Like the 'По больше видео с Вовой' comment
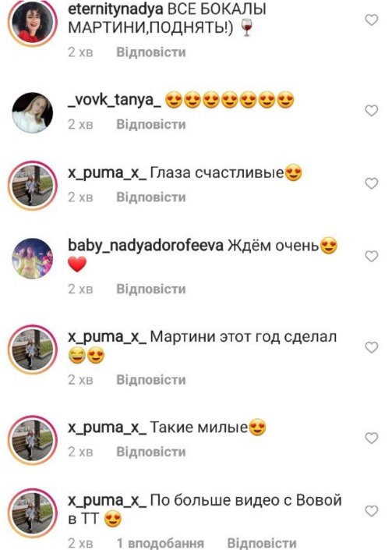This screenshot has height=550, width=392. pos(371,511)
